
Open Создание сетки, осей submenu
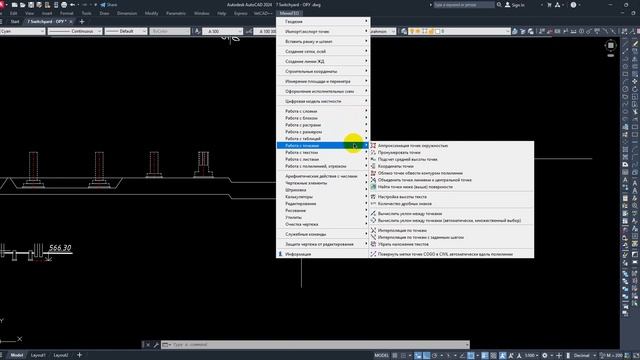tap(323, 51)
